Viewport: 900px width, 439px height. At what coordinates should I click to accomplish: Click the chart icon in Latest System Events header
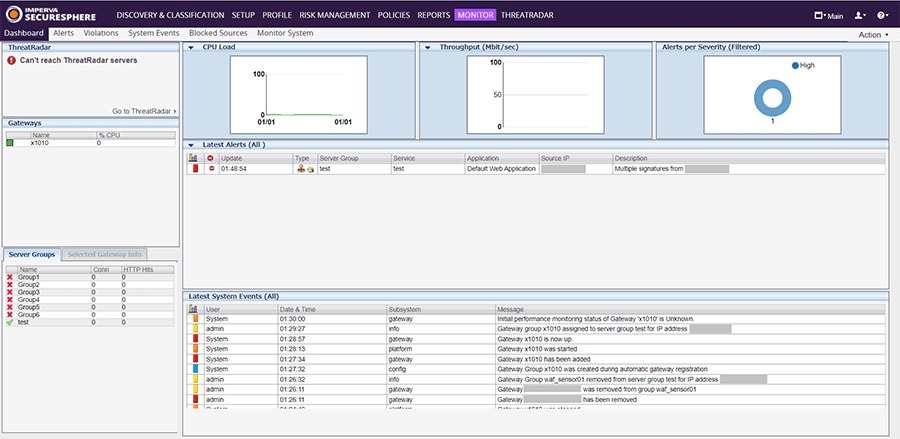(x=193, y=309)
